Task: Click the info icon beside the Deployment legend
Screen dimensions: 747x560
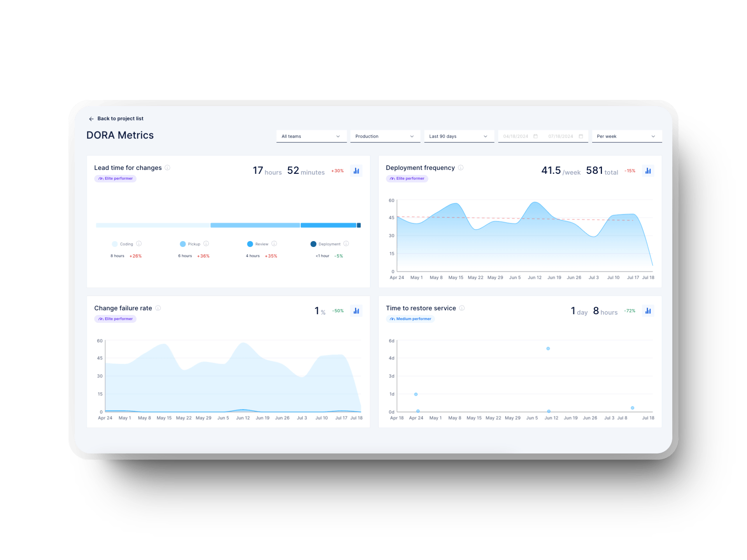Action: point(345,244)
